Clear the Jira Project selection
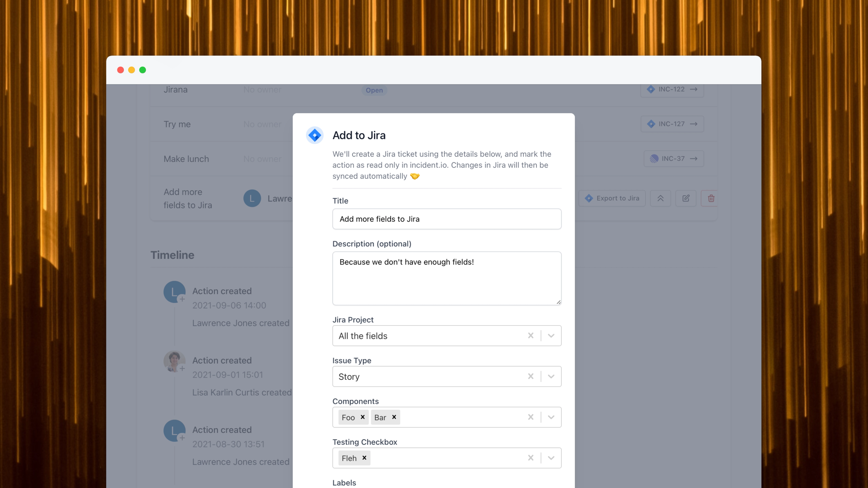 [530, 335]
